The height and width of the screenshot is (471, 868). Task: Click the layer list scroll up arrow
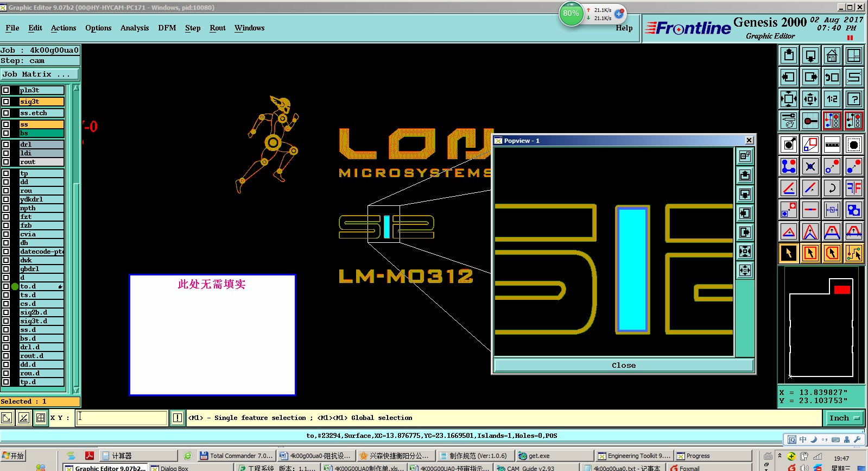click(x=76, y=87)
